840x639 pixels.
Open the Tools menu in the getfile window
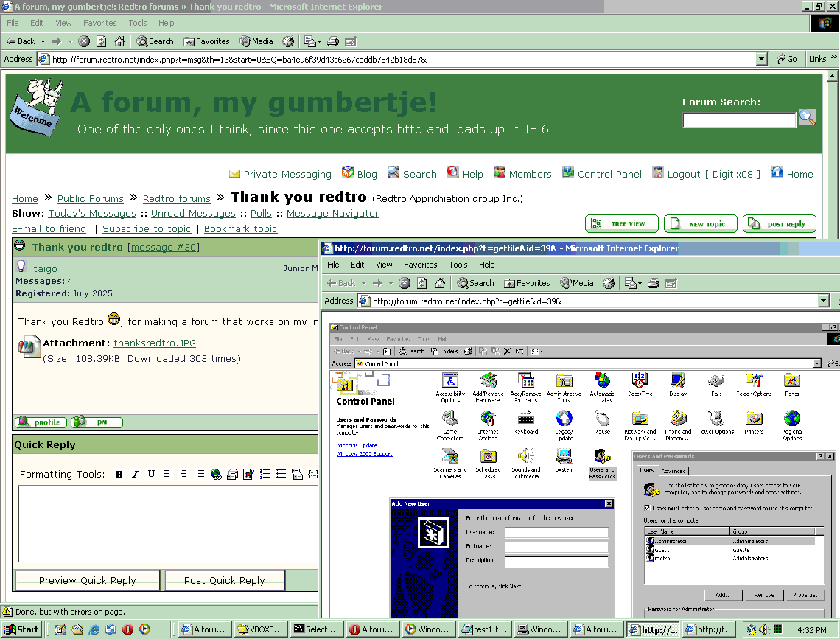click(458, 265)
